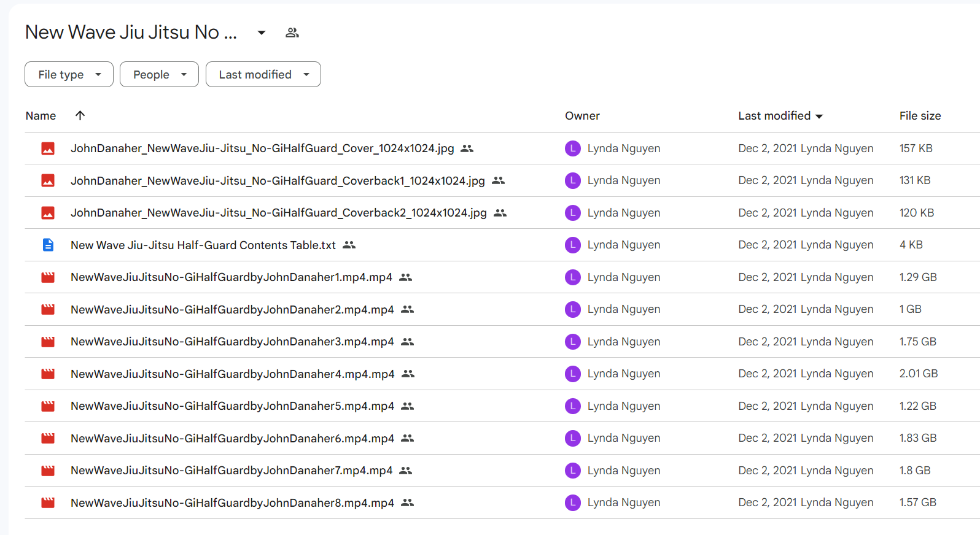Click the image icon for the Coverback2_1024x1024.jpg file

click(x=48, y=213)
